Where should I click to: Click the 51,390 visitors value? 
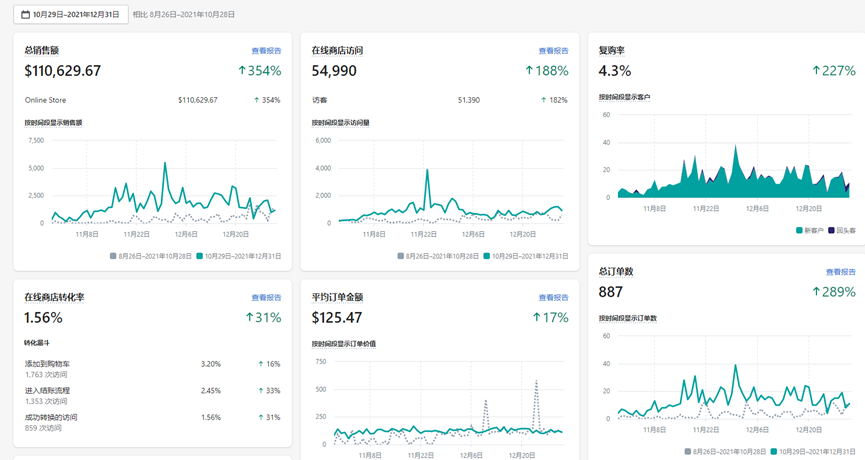[x=469, y=100]
